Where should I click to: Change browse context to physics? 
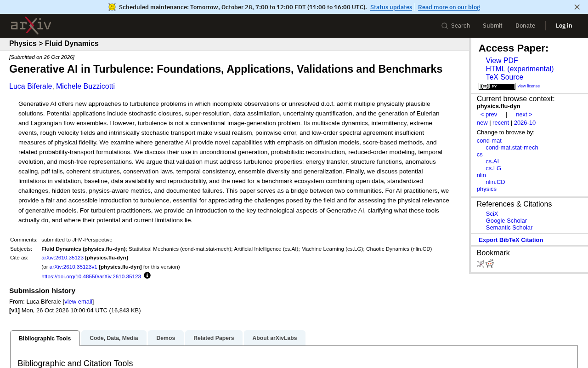pos(486,189)
